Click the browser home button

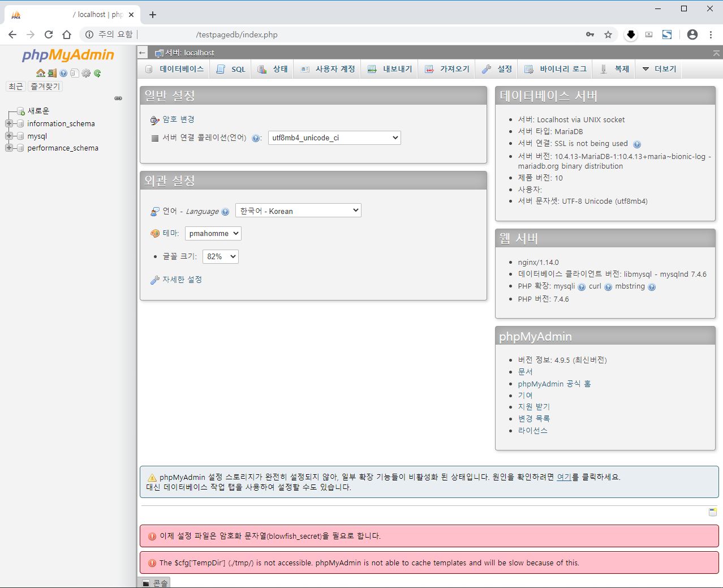[x=67, y=35]
